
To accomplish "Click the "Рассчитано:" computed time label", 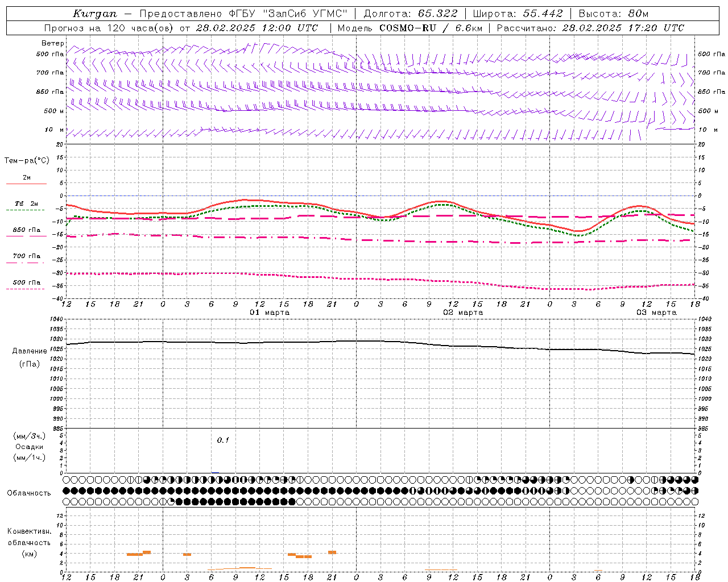I will 527,28.
